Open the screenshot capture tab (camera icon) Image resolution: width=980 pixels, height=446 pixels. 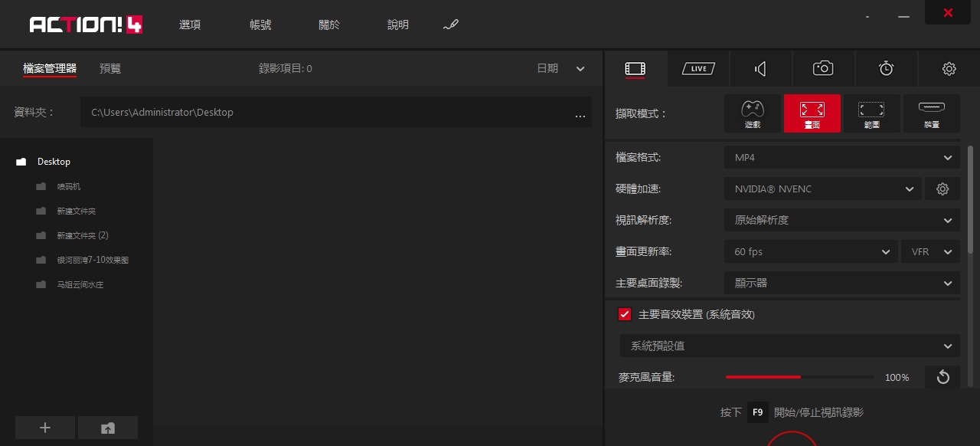(x=822, y=68)
